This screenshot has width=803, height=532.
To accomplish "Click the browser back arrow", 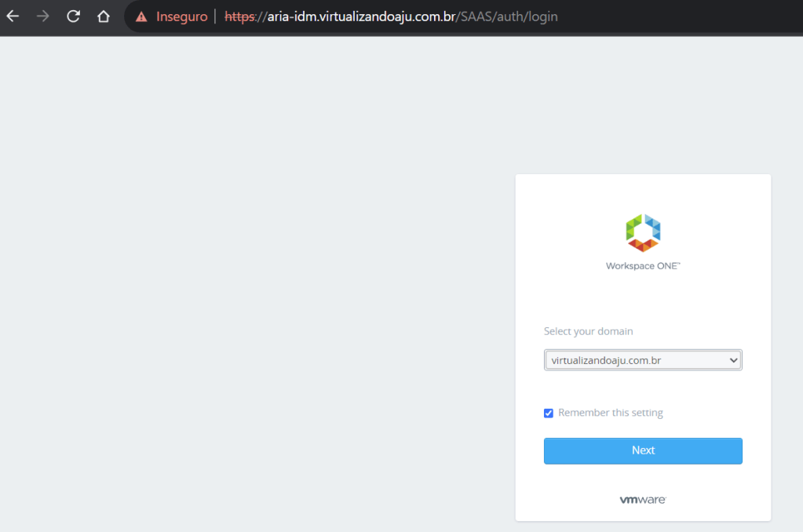I will pos(13,16).
